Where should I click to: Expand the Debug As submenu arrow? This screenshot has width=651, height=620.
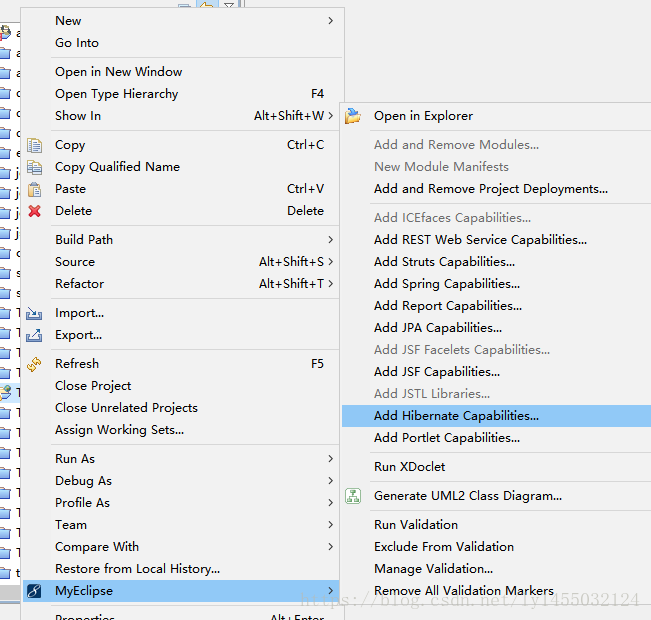(x=330, y=480)
